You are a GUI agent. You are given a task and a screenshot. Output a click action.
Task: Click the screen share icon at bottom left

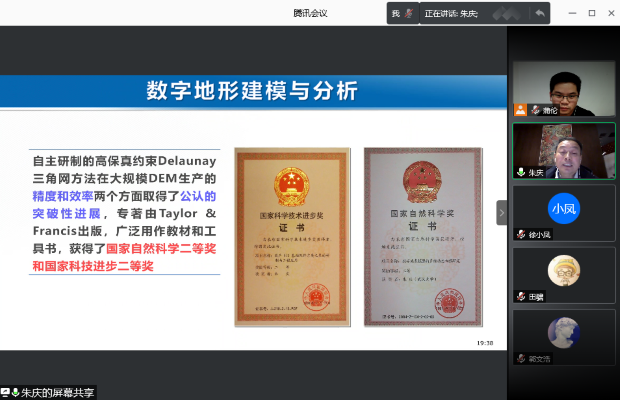(7, 392)
